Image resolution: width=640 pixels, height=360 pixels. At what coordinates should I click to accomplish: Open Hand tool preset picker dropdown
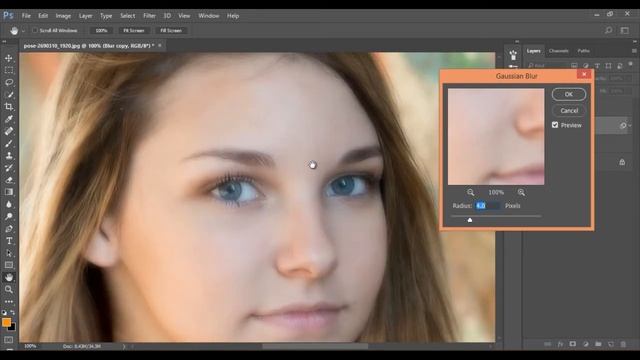click(23, 31)
